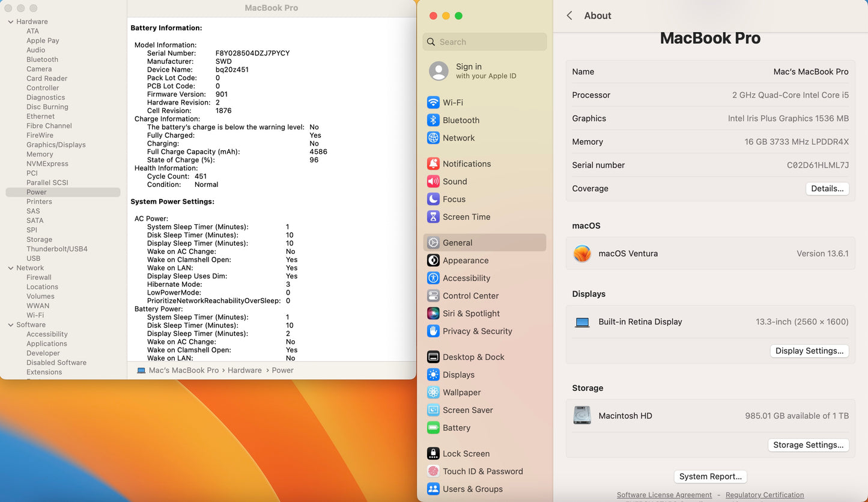Select Graphics/Displays in the sidebar
Screen dimensions: 868x502
click(56, 145)
